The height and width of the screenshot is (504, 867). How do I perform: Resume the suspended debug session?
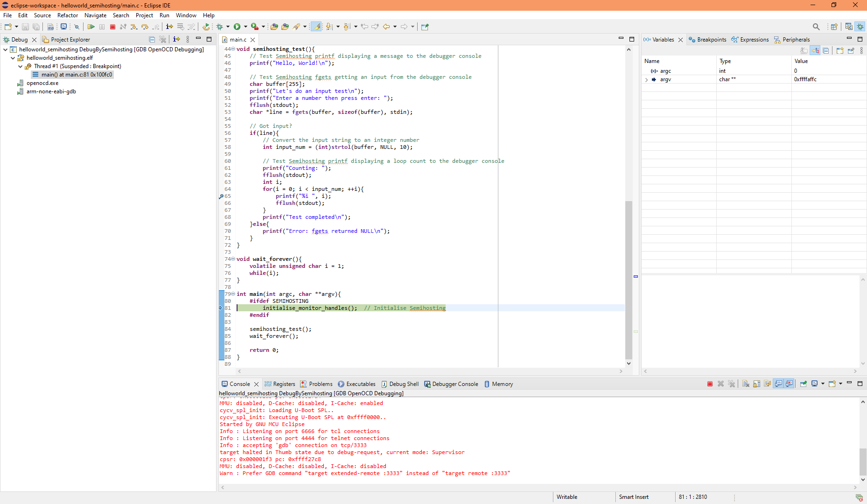tap(91, 27)
